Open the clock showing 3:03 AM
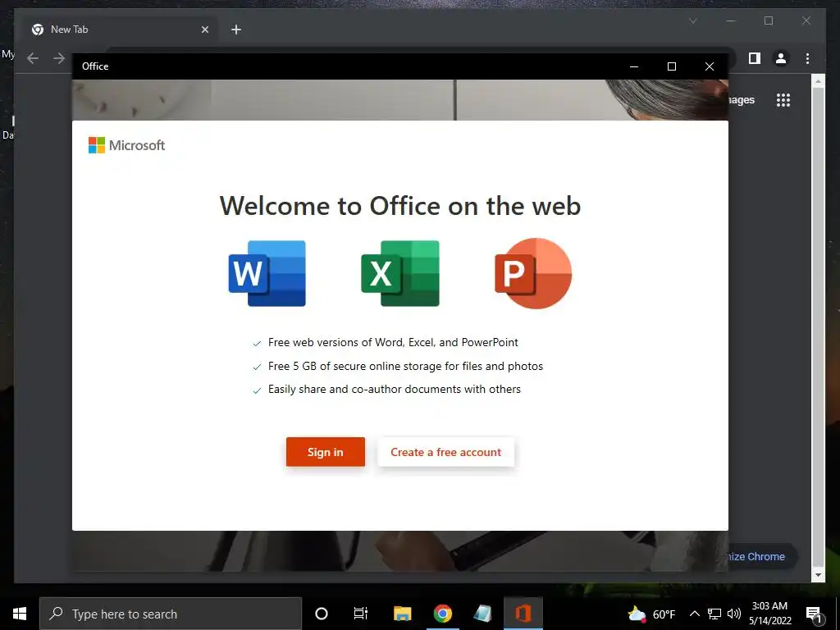840x630 pixels. click(769, 614)
